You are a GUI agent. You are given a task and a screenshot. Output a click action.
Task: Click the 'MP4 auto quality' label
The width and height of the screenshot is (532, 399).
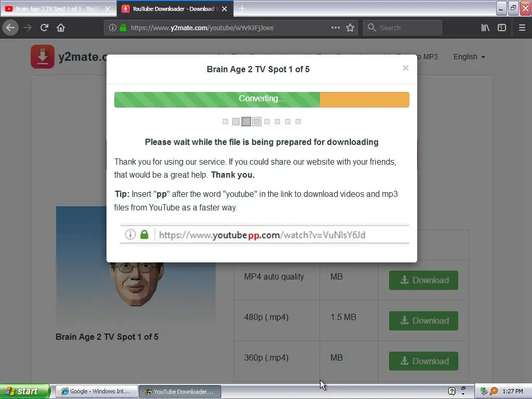click(274, 276)
